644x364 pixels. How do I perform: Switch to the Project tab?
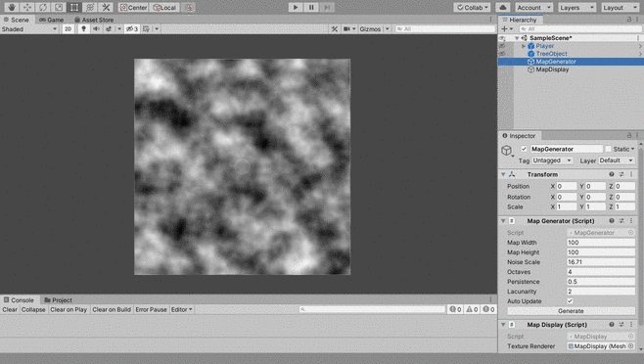[x=58, y=300]
